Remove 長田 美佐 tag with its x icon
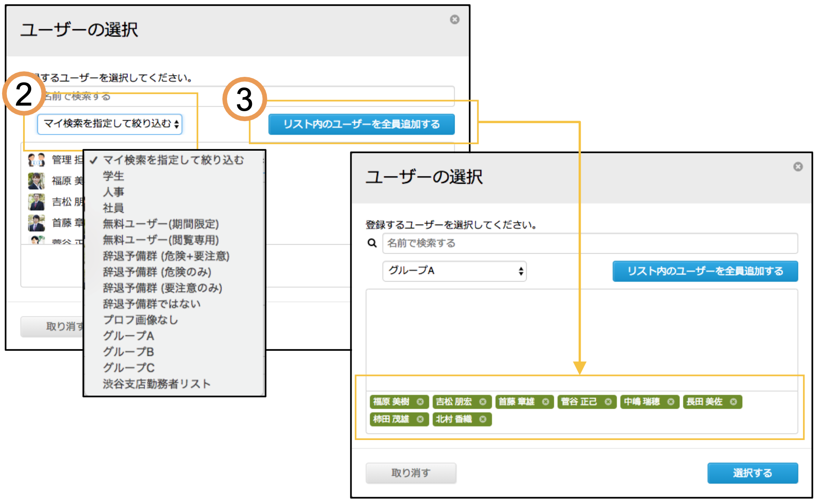Image resolution: width=819 pixels, height=504 pixels. 734,402
